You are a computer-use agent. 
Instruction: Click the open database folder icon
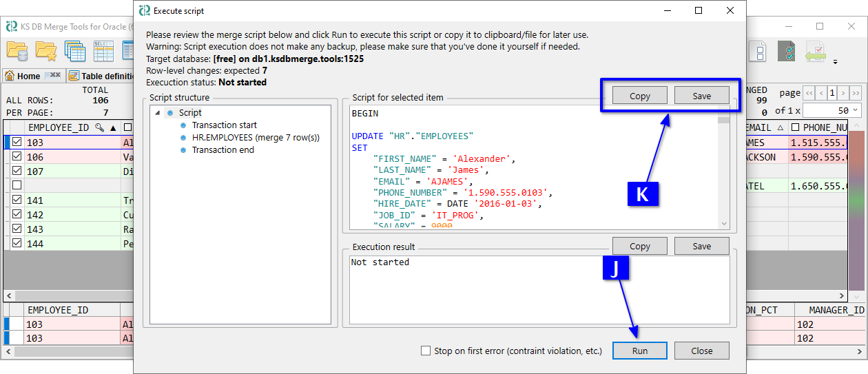17,51
